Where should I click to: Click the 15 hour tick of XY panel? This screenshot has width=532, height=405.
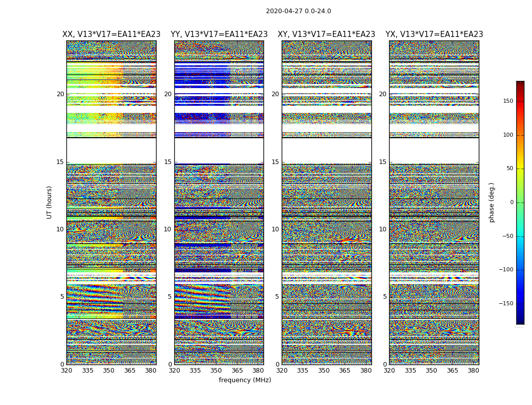276,162
